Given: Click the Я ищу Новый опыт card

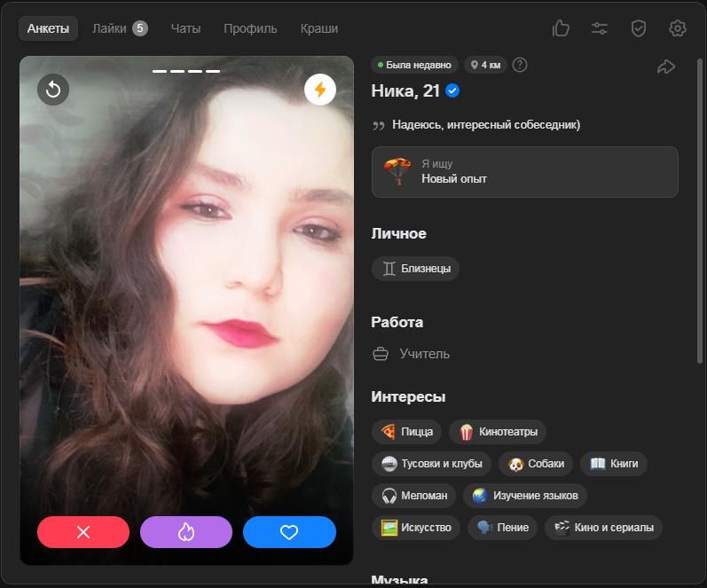Looking at the screenshot, I should 525,172.
